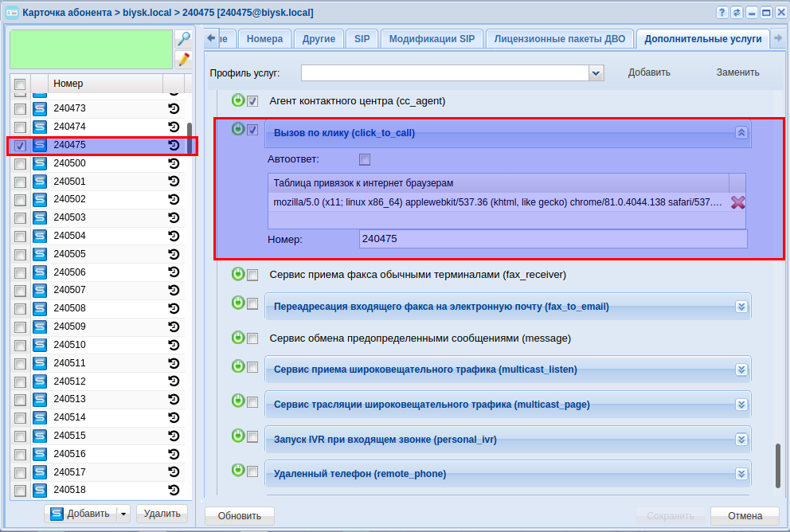Click the services panel vertical scrollbar
The height and width of the screenshot is (532, 790).
778,466
